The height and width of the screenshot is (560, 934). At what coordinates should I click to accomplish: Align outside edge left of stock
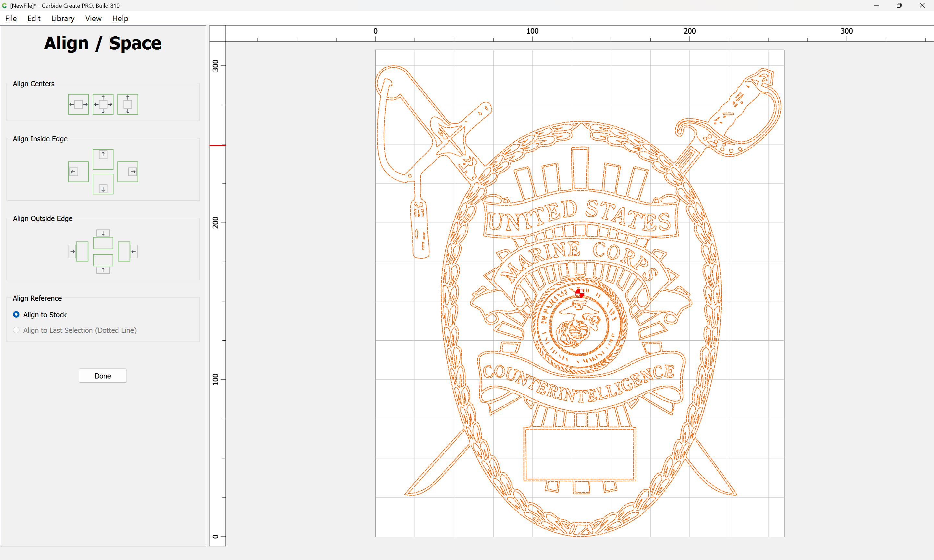(78, 251)
